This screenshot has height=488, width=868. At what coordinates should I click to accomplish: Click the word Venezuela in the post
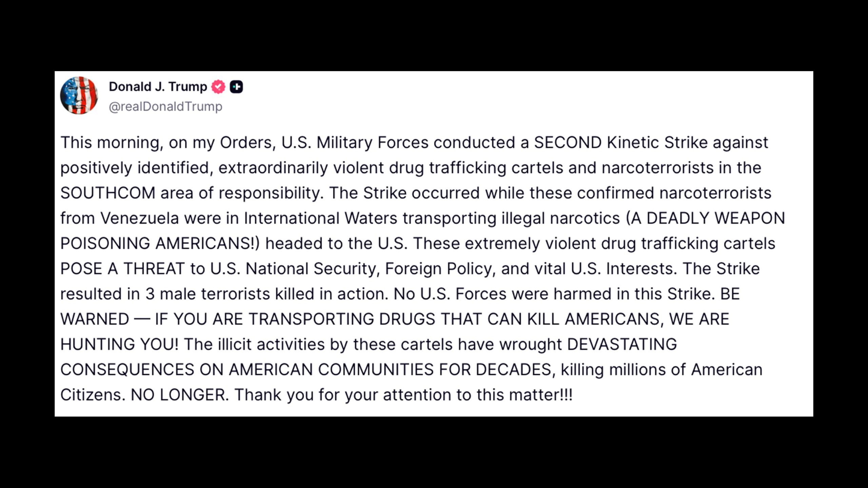click(139, 218)
